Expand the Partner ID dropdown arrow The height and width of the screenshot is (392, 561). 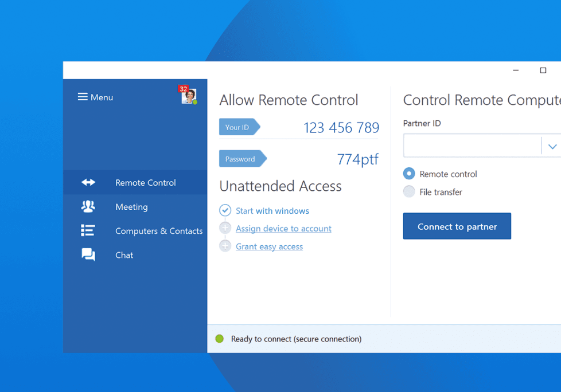pyautogui.click(x=552, y=146)
